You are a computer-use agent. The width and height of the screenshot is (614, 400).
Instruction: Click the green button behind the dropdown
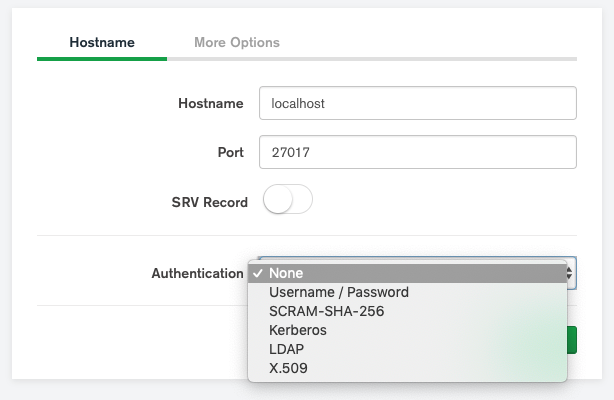(572, 340)
